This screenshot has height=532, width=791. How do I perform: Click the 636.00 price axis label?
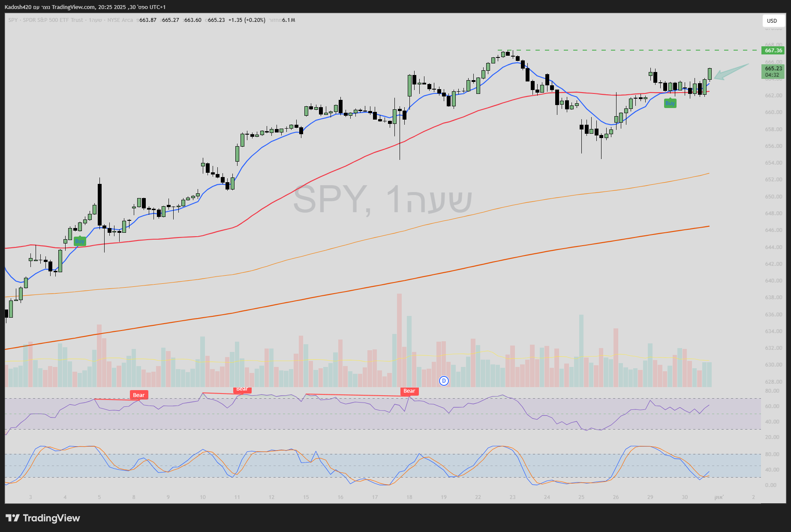click(773, 314)
